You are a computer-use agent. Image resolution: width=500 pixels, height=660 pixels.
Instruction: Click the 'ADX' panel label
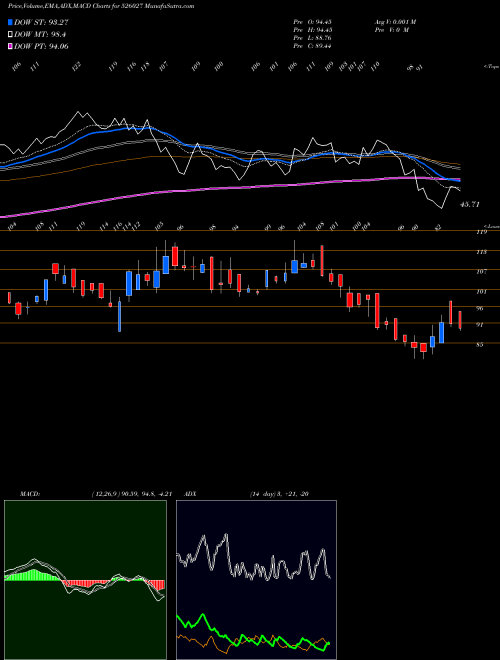point(190,494)
